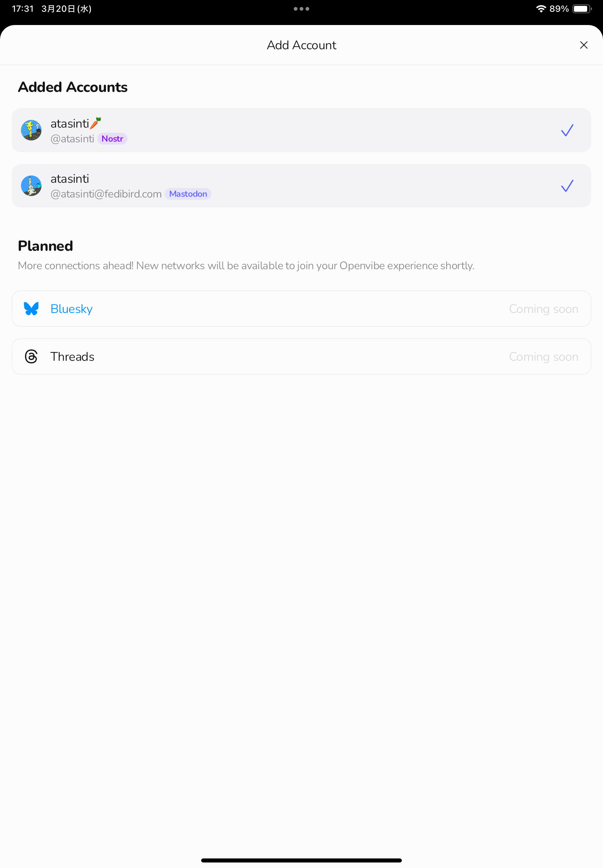Image resolution: width=603 pixels, height=868 pixels.
Task: Tap the three-dot multitasking indicator
Action: (301, 9)
